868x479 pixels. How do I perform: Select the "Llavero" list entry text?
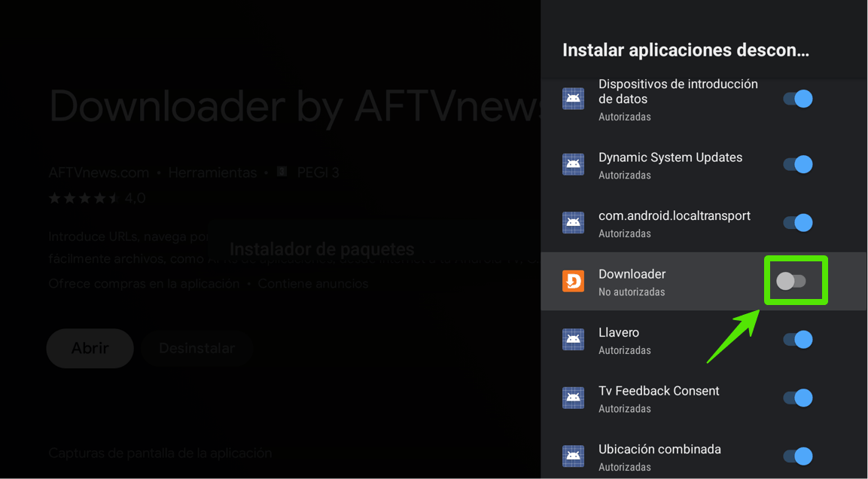coord(618,332)
